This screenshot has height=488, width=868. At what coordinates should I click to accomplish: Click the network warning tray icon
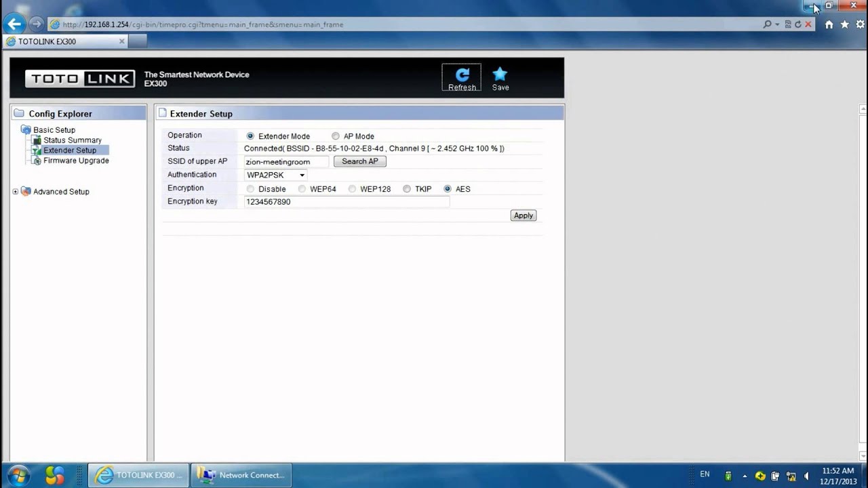pos(791,476)
